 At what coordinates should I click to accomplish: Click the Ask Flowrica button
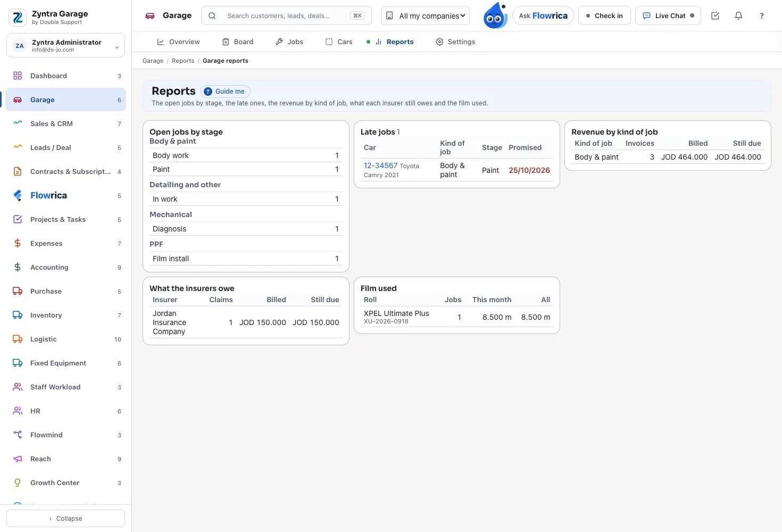543,16
